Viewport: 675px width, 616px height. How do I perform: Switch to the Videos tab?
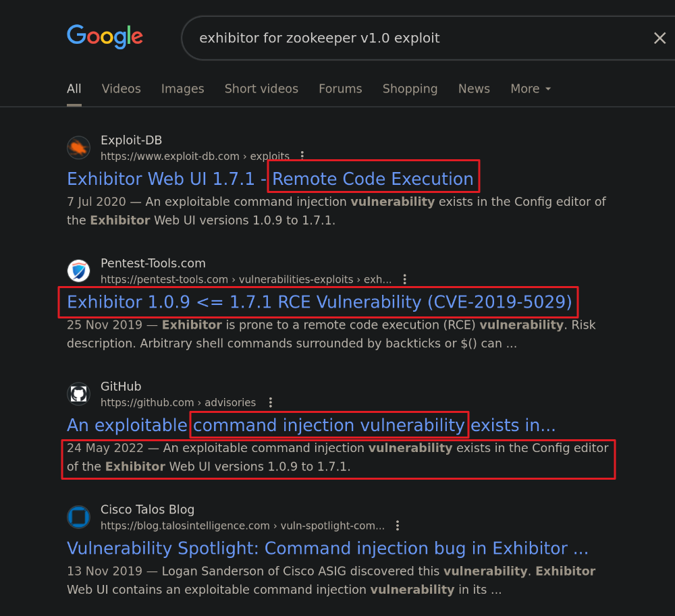point(122,89)
